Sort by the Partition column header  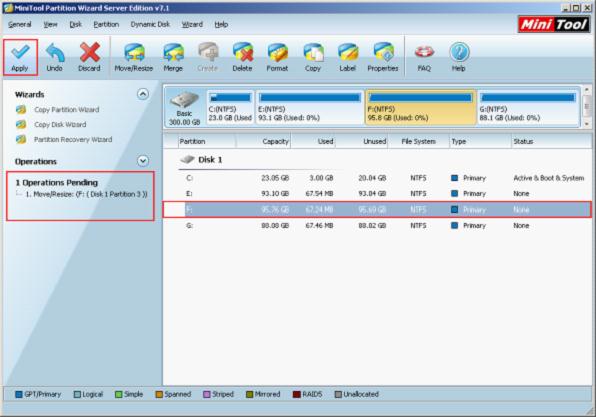pos(207,141)
